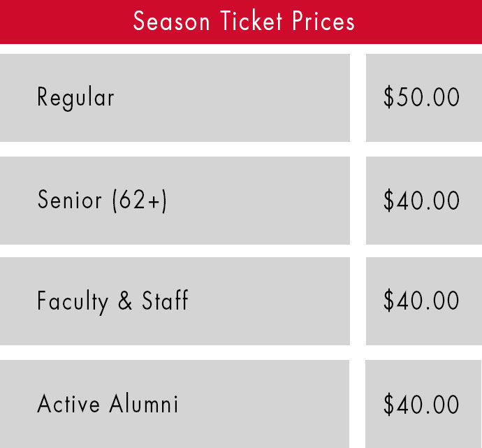This screenshot has height=448, width=482.
Task: Click the $50.00 Regular price cell
Action: [424, 98]
